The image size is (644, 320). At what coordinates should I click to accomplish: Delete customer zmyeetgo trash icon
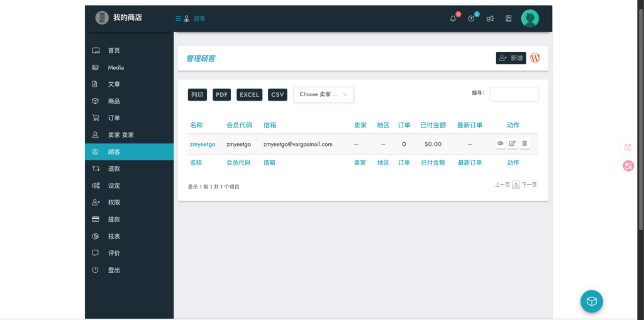[525, 143]
